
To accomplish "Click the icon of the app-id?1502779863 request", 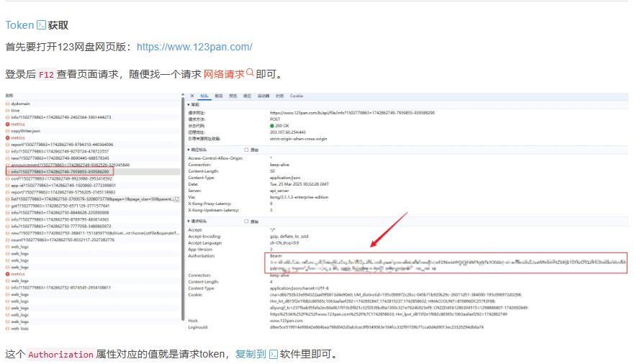I will (x=7, y=186).
